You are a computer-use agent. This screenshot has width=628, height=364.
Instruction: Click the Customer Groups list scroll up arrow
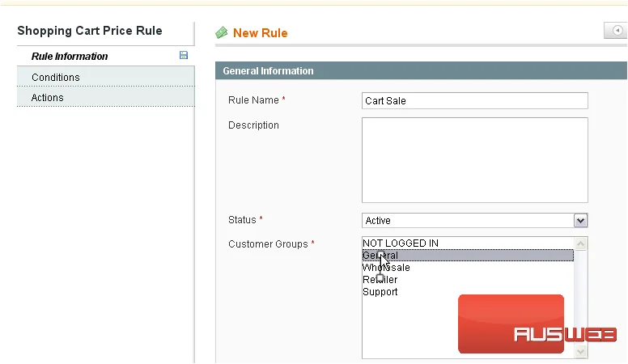click(581, 243)
